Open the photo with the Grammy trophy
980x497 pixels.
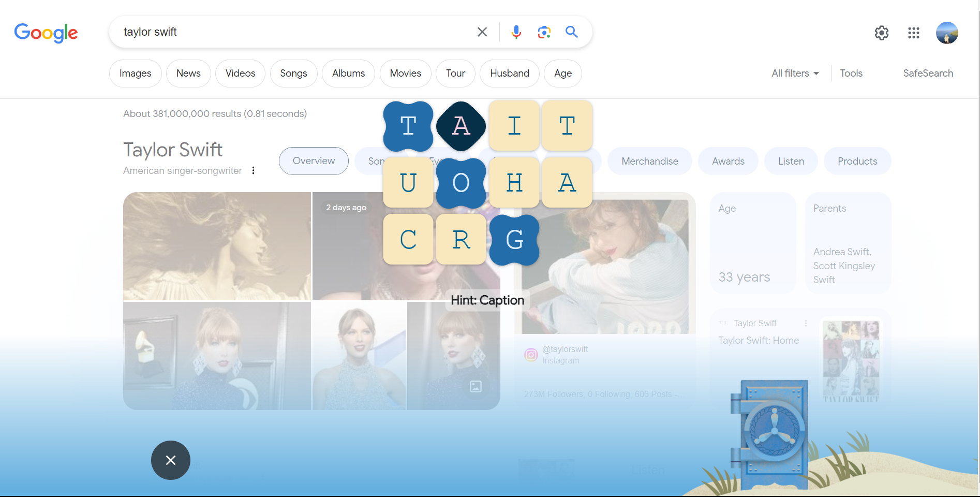pyautogui.click(x=217, y=356)
